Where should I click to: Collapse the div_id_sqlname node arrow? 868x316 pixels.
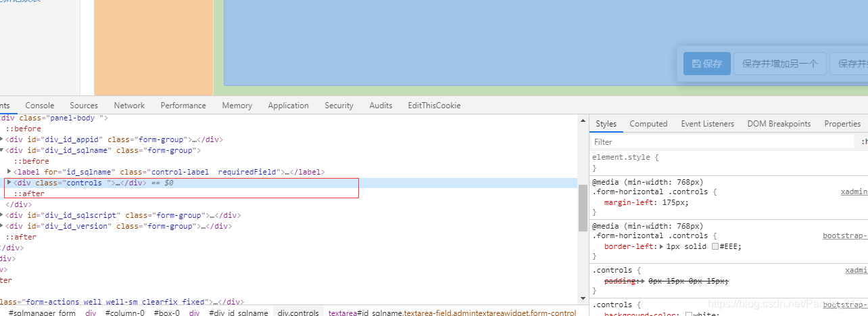click(x=2, y=150)
